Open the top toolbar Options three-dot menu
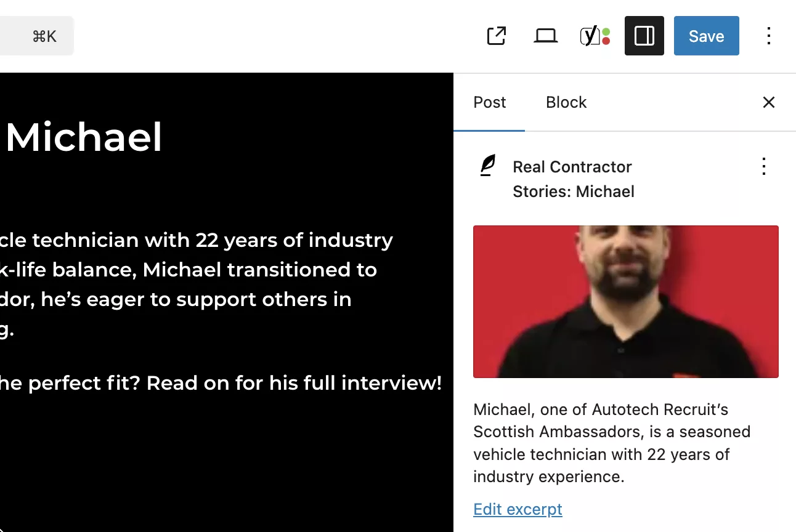The image size is (796, 532). click(768, 36)
